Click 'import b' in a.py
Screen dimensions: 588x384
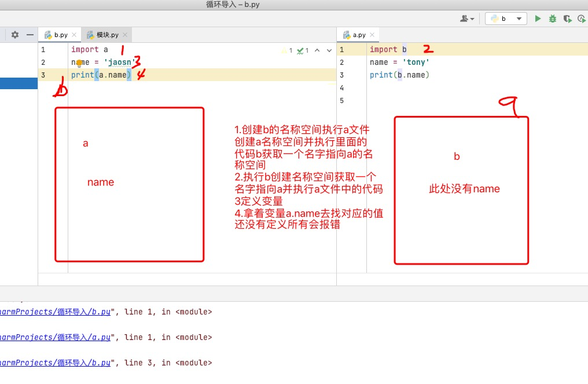point(388,50)
